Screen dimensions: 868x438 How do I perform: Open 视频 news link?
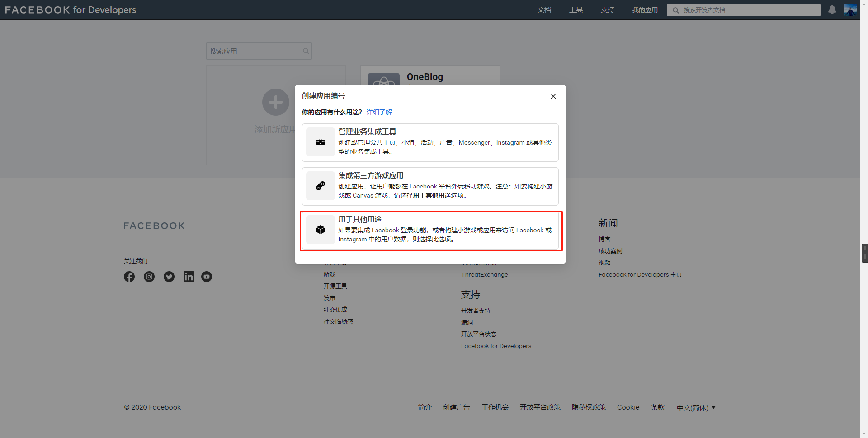604,263
